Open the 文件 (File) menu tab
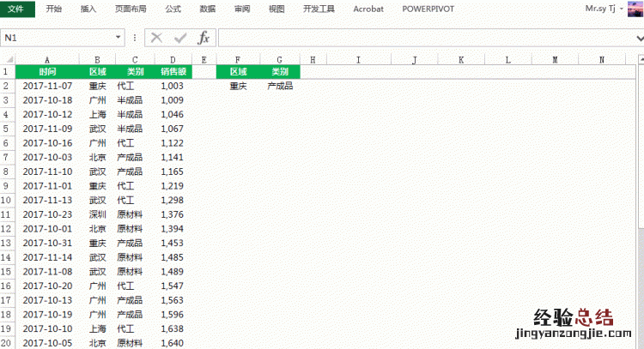This screenshot has height=349, width=644. [17, 9]
